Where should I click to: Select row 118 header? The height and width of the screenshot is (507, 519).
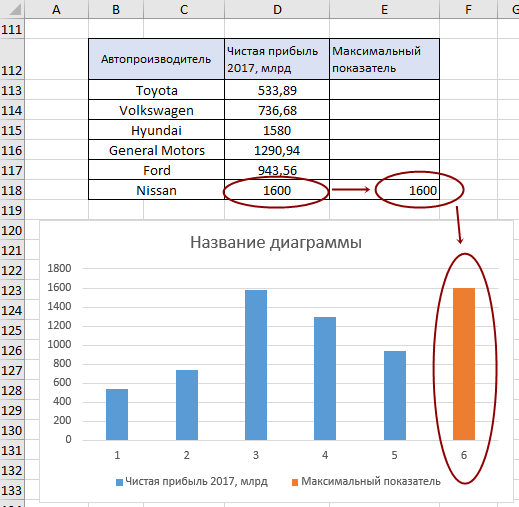pos(12,190)
